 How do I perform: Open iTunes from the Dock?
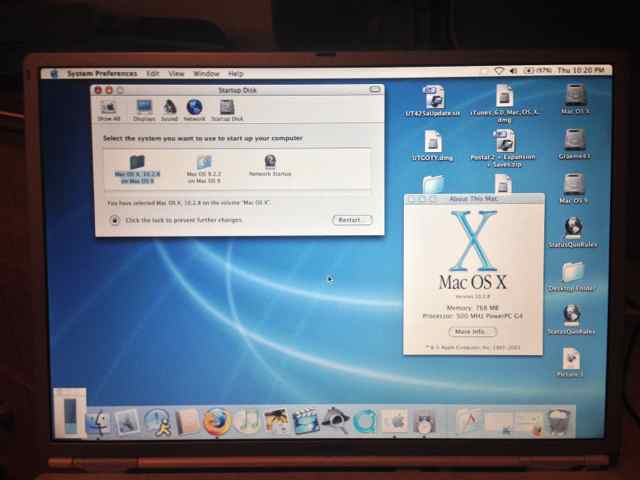coord(247,422)
